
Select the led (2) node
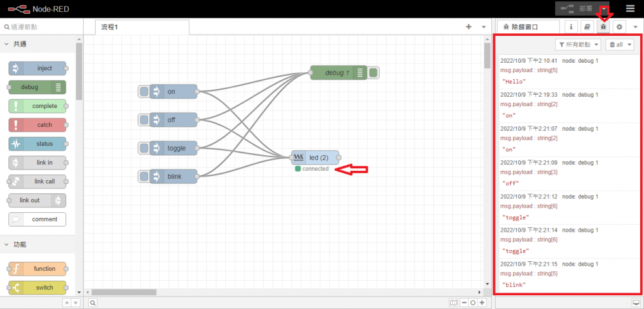click(x=316, y=158)
